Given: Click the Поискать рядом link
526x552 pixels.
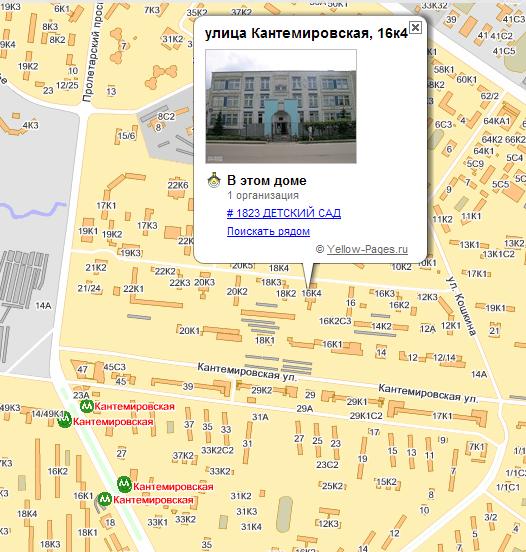Looking at the screenshot, I should click(x=268, y=231).
